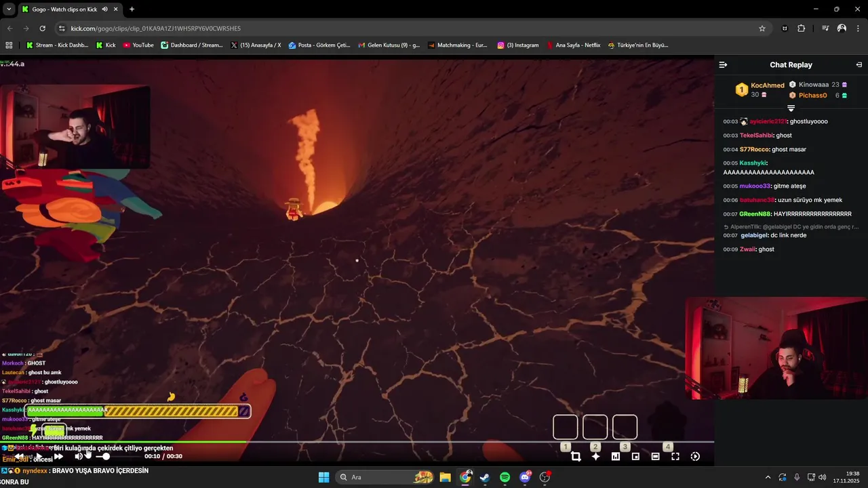Open File Explorer from the taskbar
This screenshot has width=868, height=488.
[445, 477]
